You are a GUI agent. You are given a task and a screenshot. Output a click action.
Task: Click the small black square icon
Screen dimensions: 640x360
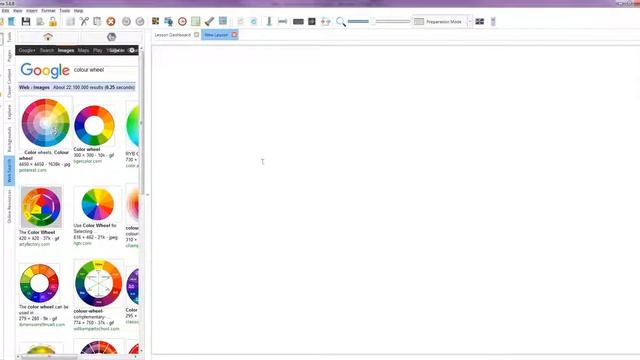[x=312, y=21]
